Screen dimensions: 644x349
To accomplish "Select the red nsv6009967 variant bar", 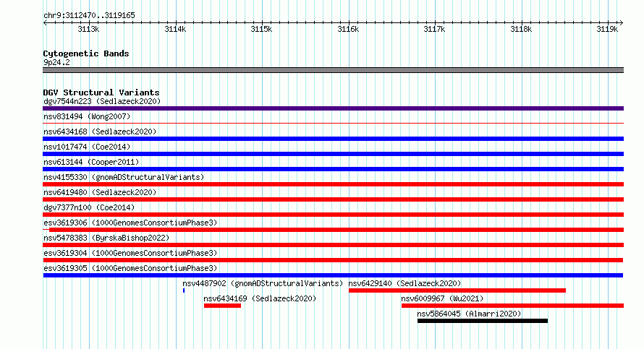I will tap(512, 306).
